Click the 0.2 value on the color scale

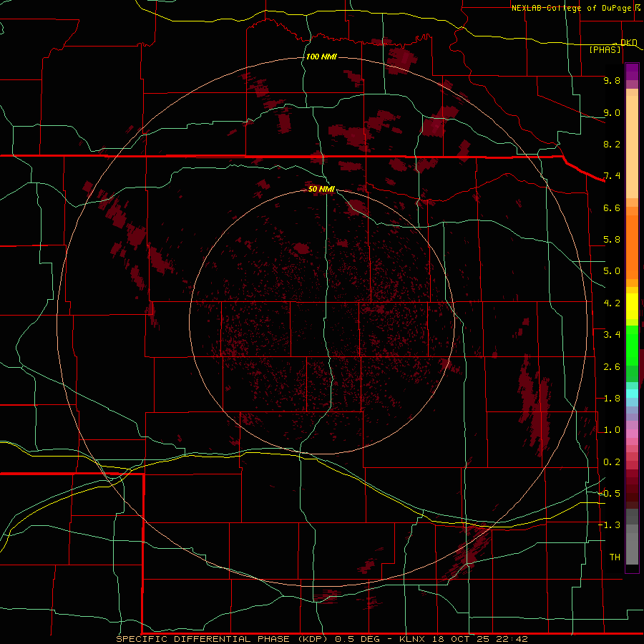(612, 462)
